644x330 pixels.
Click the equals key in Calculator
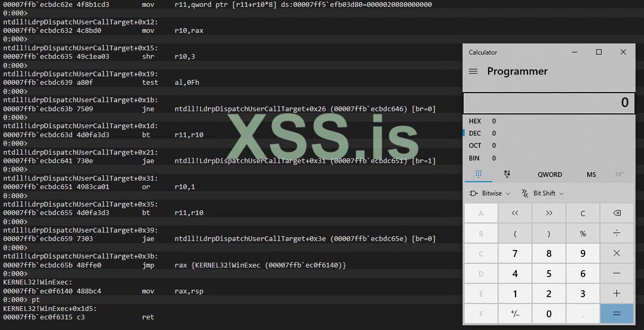coord(616,314)
